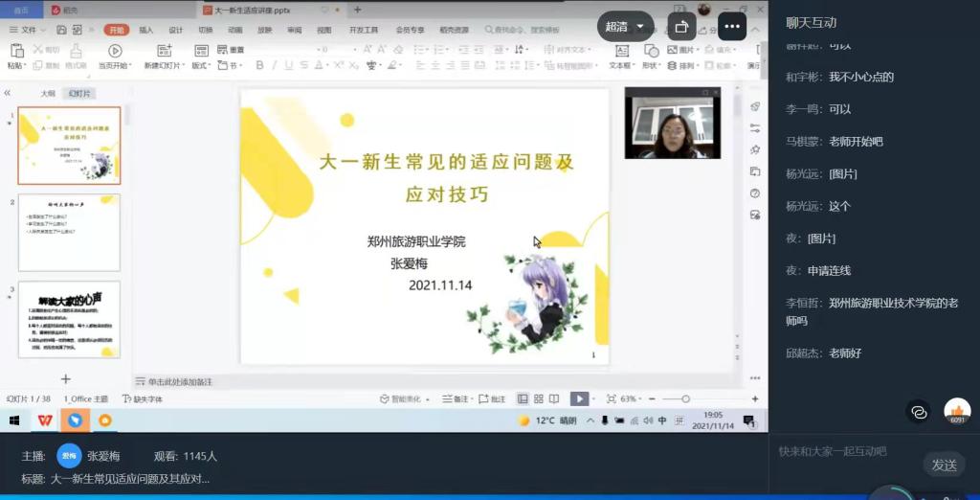Screen dimensions: 980x500
Task: Open the three-dots more options overlay button
Action: [x=732, y=27]
